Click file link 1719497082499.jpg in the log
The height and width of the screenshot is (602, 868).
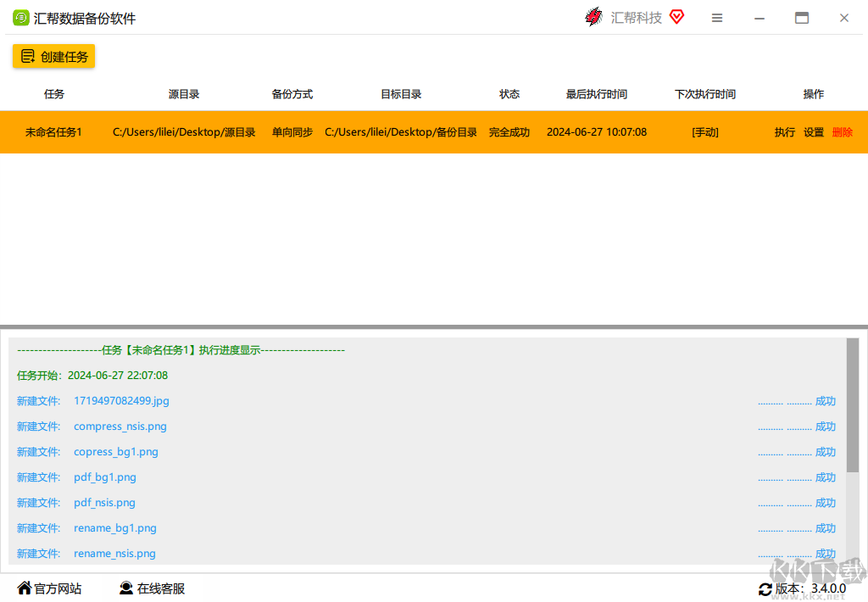[x=121, y=400]
